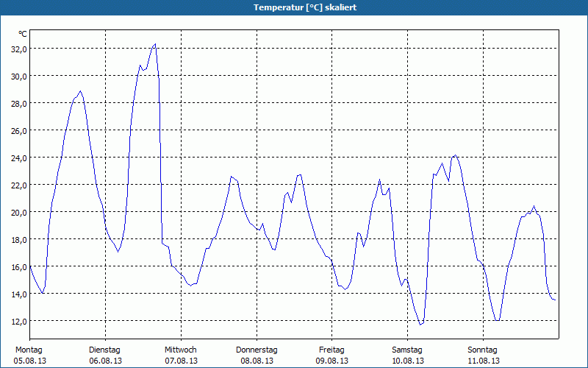Click the date 11.08.13
Image resolution: width=588 pixels, height=368 pixels.
coord(484,361)
